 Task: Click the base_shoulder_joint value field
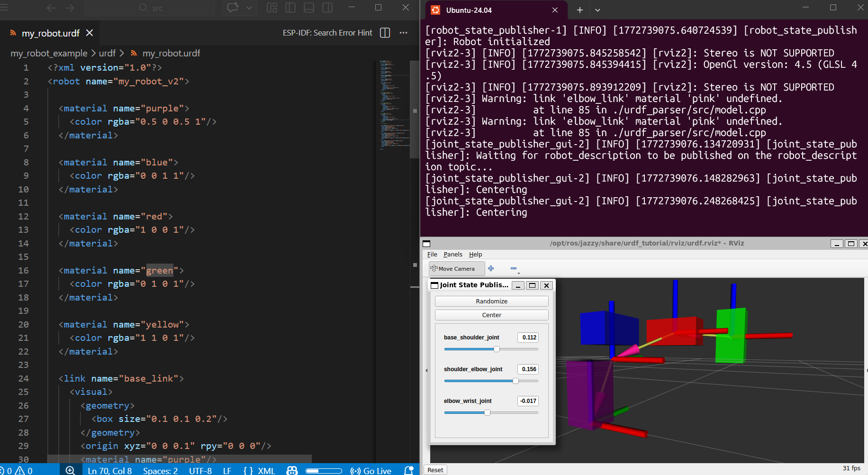(529, 338)
